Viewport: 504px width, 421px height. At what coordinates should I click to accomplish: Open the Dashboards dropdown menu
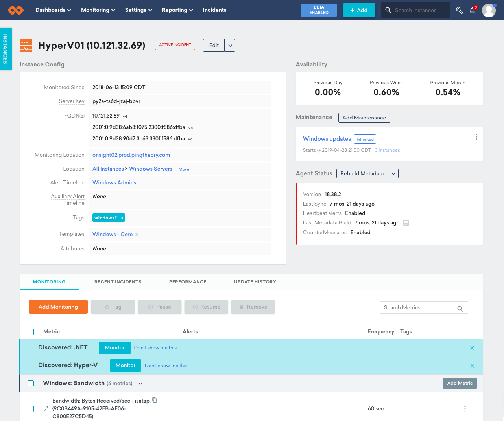[53, 10]
